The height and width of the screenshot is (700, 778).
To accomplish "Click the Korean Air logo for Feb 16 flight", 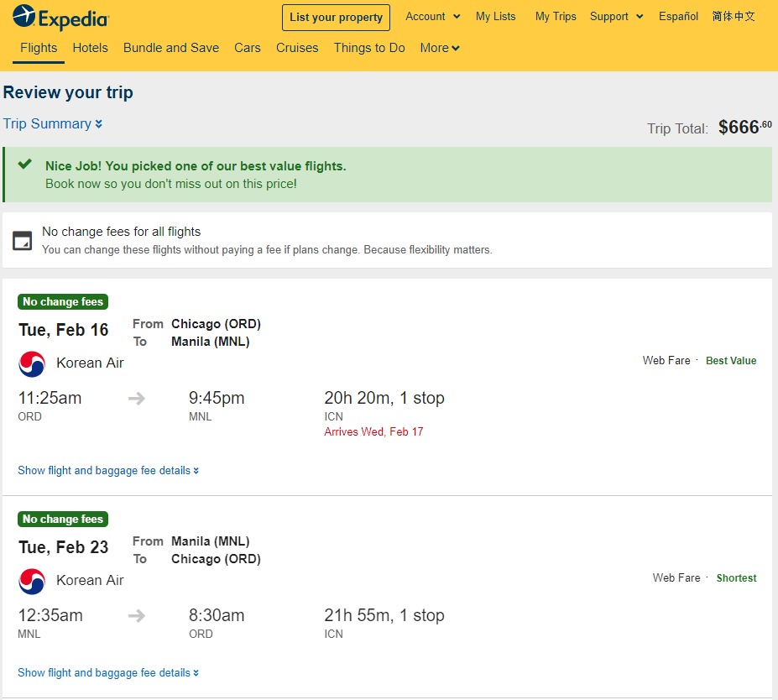I will pos(32,364).
